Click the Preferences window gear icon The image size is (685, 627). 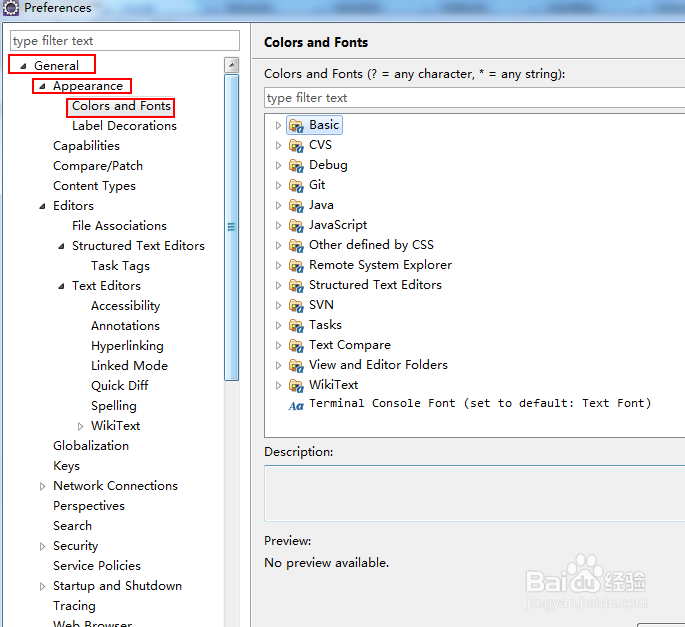10,8
